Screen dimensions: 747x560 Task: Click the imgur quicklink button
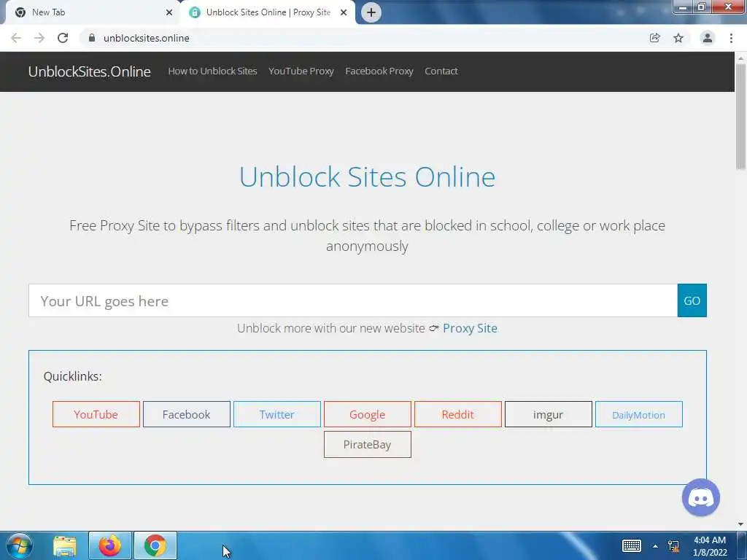pos(549,414)
